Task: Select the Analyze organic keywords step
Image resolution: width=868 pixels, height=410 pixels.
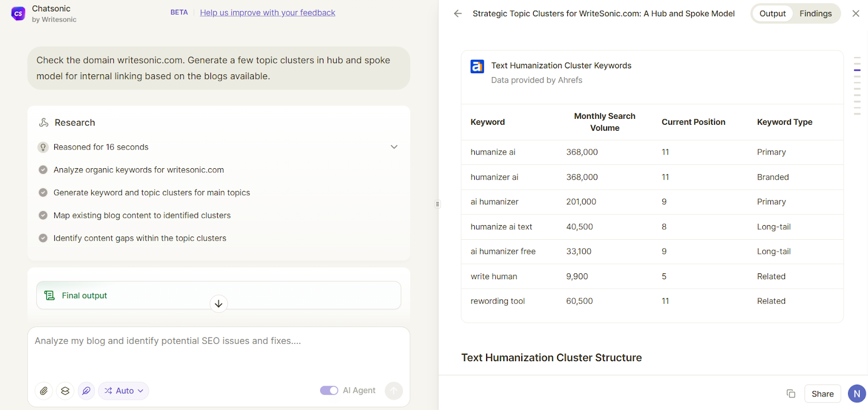Action: (138, 170)
